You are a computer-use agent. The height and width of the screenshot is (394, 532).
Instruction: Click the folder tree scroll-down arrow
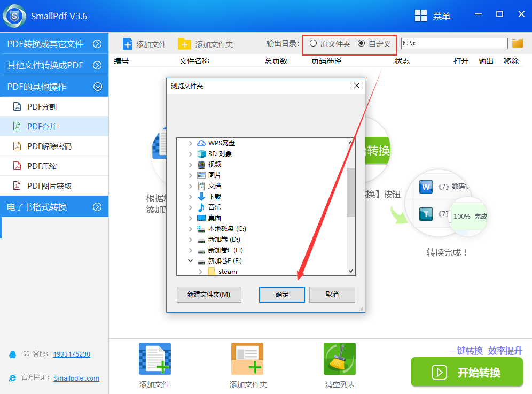tap(350, 271)
